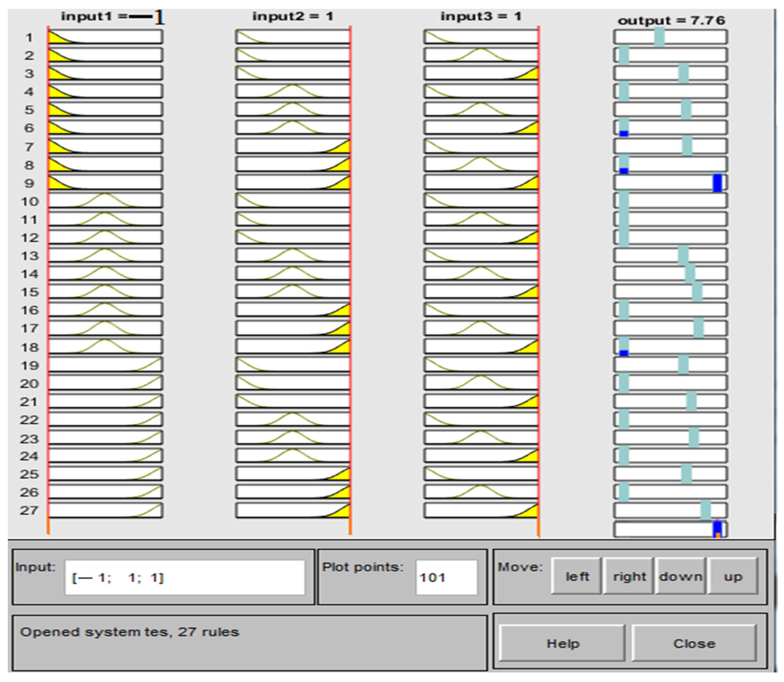Click input1 membership plot in rule 1

(105, 37)
